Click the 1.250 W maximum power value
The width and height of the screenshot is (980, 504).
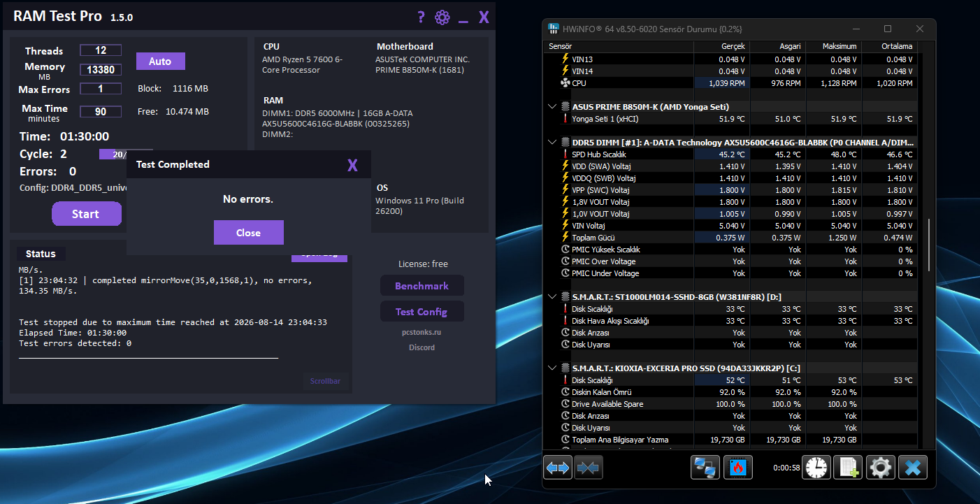point(843,238)
